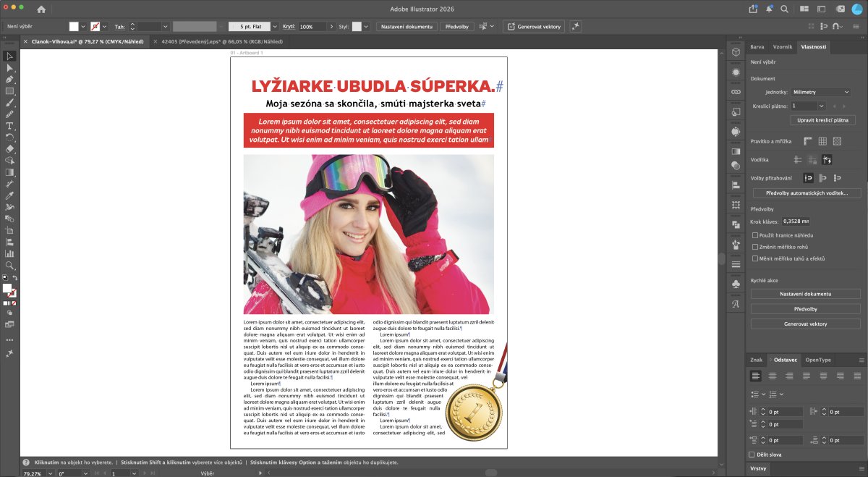This screenshot has width=868, height=477.
Task: Select the Eraser tool
Action: tap(9, 148)
